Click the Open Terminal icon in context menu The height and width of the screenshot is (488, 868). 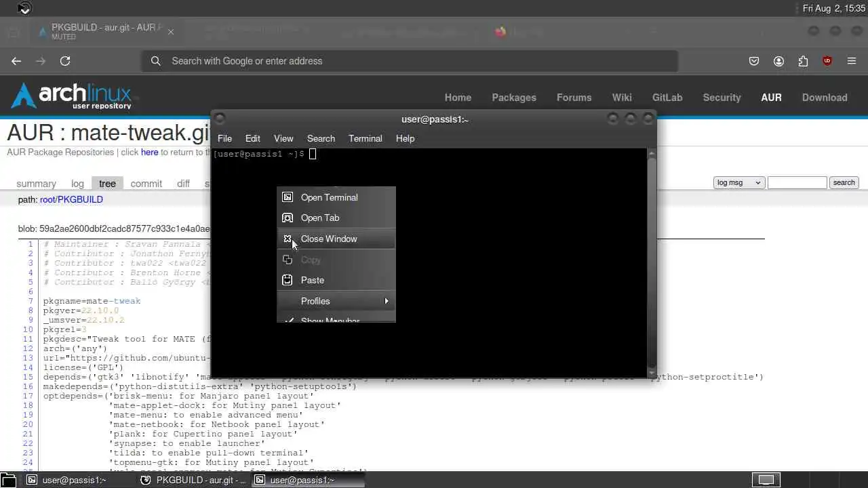[x=288, y=197]
